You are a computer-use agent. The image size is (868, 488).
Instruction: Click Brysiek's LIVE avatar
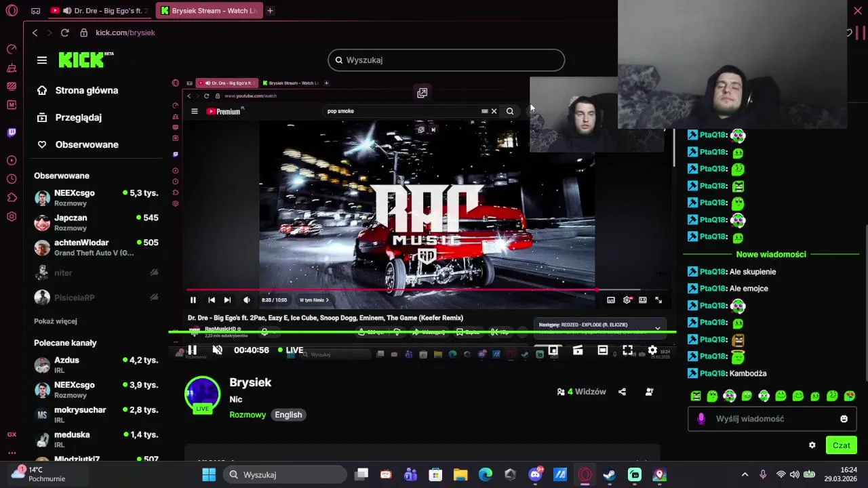click(202, 394)
